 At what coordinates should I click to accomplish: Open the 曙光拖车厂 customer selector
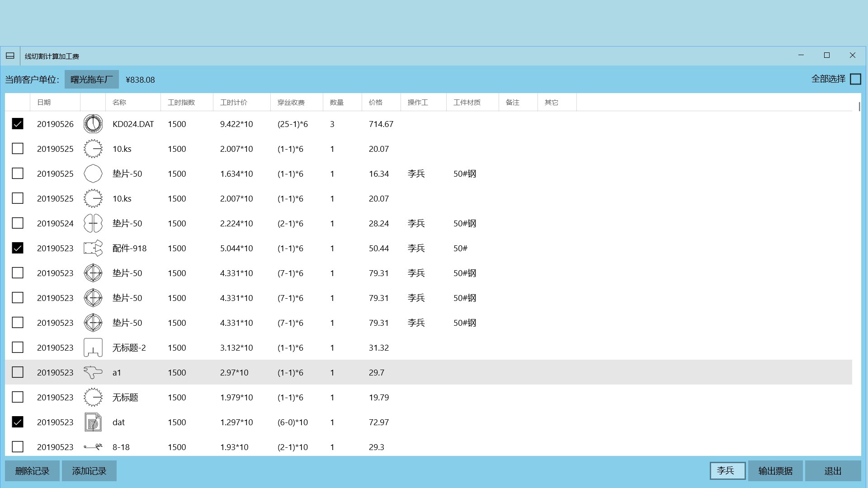(x=91, y=80)
